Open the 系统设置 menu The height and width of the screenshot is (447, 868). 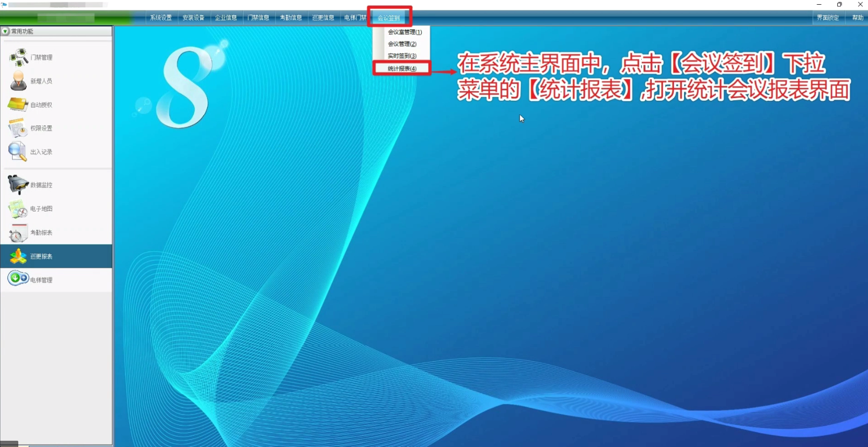(160, 18)
